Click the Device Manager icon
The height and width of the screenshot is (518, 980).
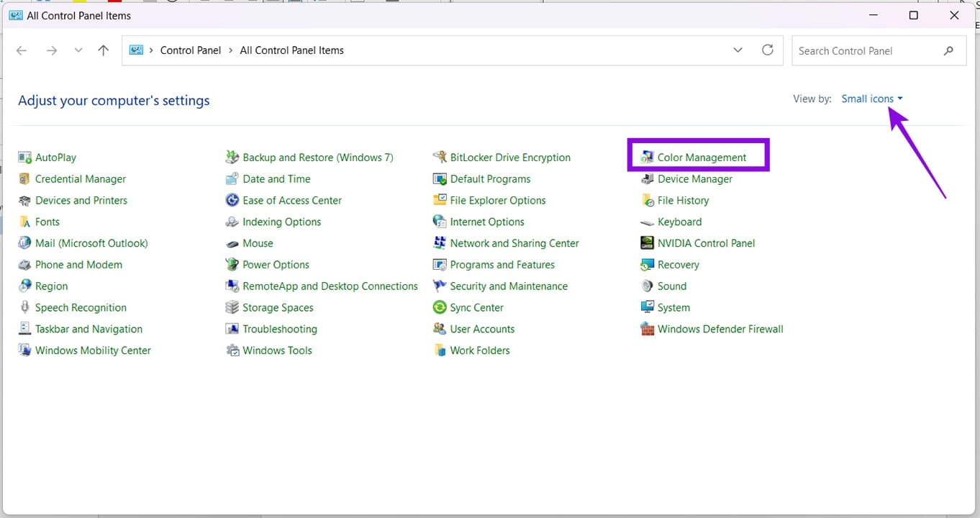click(x=647, y=179)
